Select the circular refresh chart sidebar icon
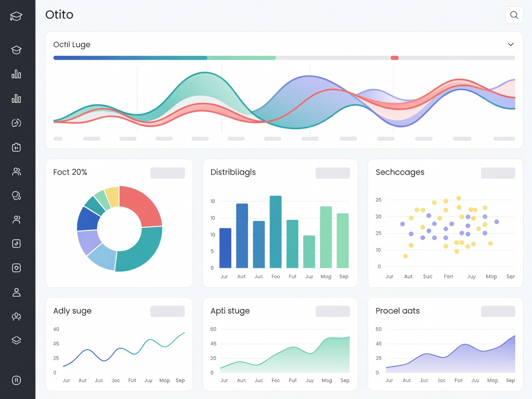This screenshot has height=399, width=532. [x=16, y=123]
